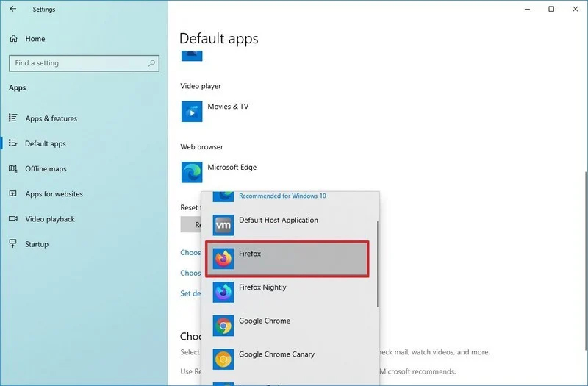Viewport: 588px width, 386px height.
Task: Click the Default apps sidebar icon
Action: tap(12, 143)
